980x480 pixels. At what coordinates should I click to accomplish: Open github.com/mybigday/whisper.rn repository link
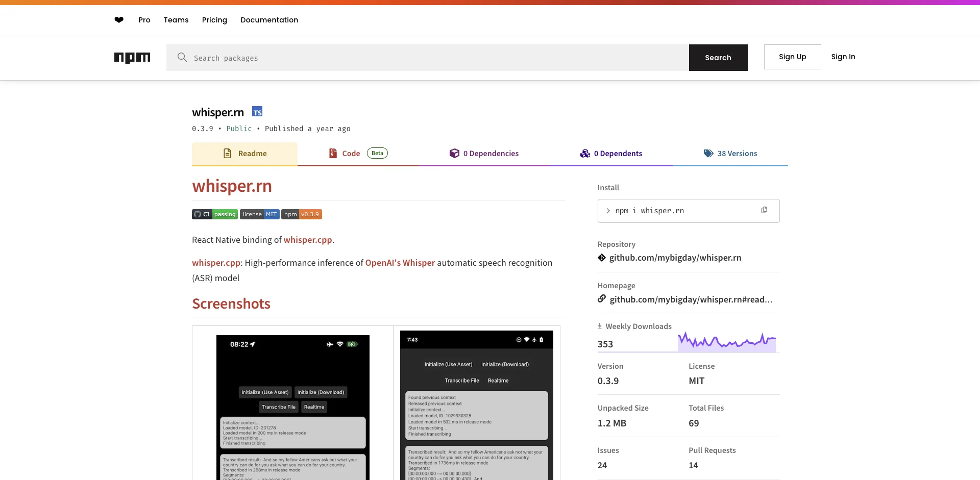pyautogui.click(x=675, y=258)
